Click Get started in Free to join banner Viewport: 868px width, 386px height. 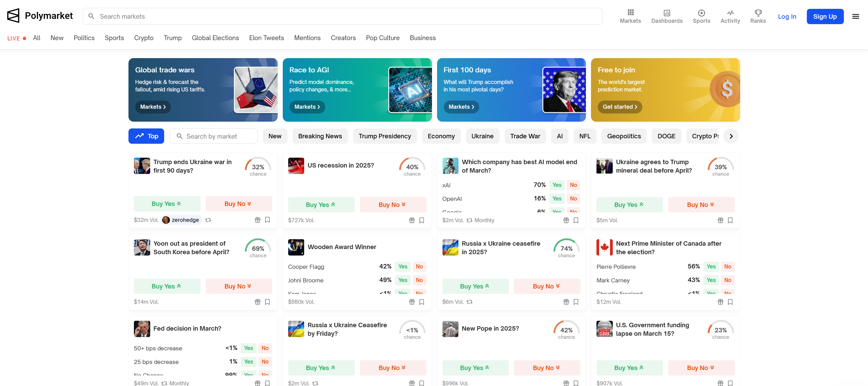(x=620, y=107)
